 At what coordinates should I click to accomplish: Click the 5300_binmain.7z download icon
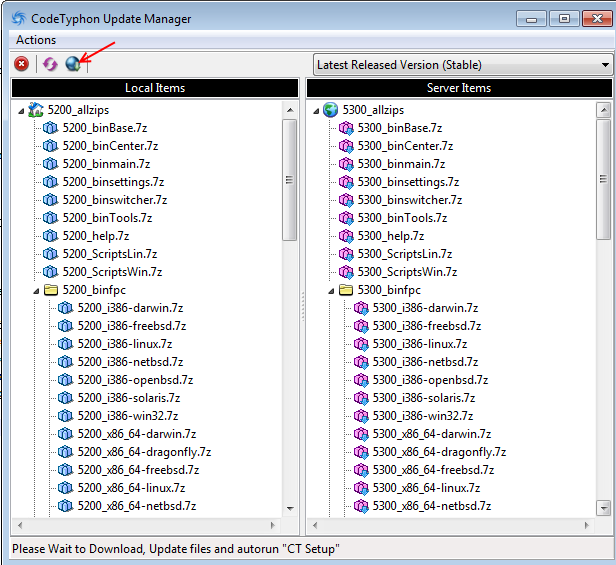tap(346, 164)
